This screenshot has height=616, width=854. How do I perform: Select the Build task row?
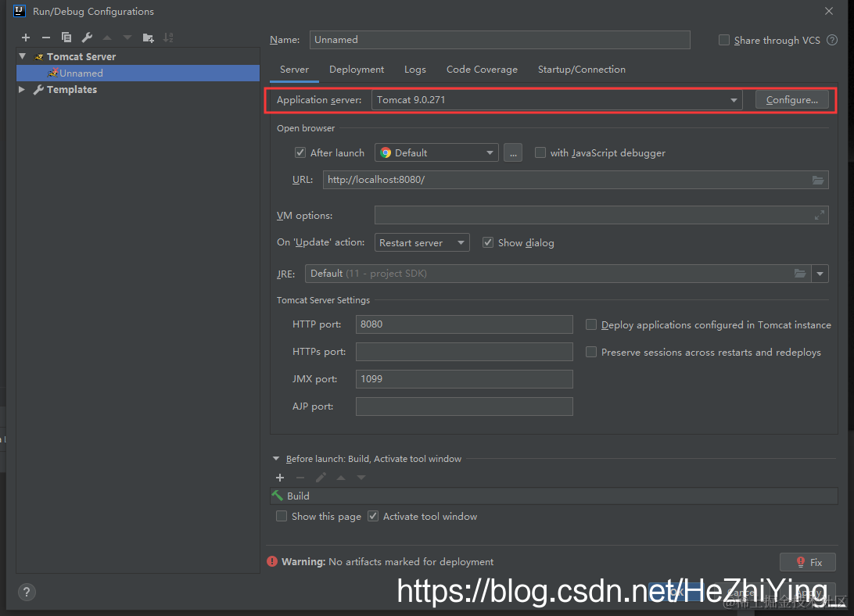coord(554,496)
